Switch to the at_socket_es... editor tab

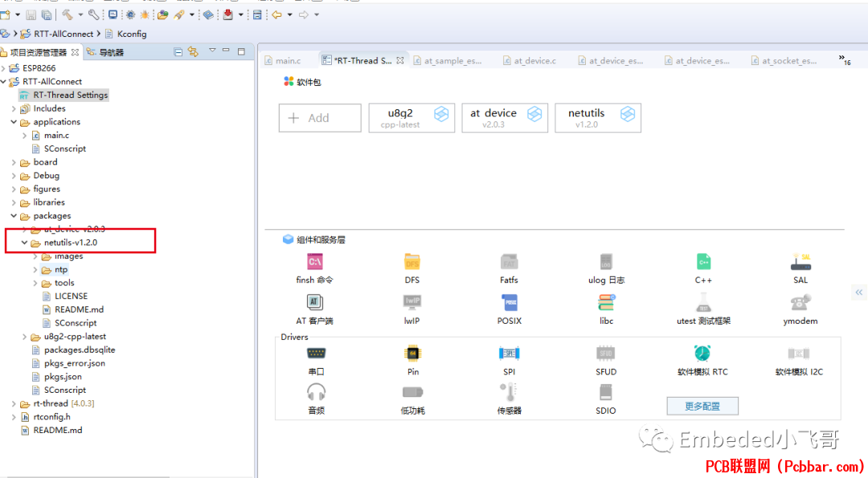[x=784, y=60]
